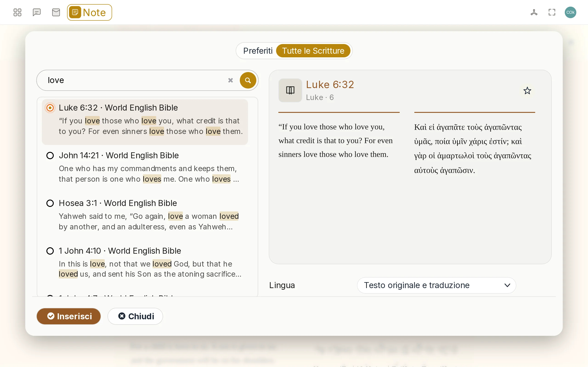Select the 1 John 4:10 radio button
Image resolution: width=588 pixels, height=367 pixels.
click(x=50, y=251)
